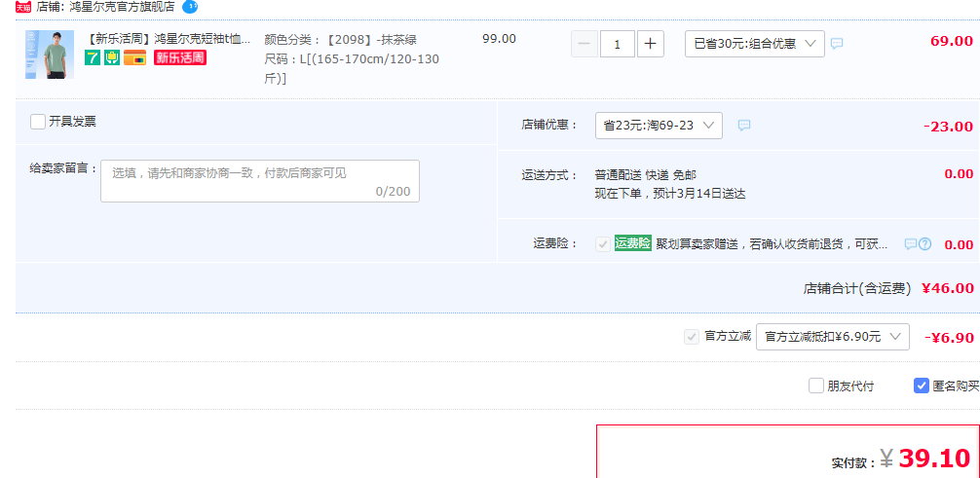Click the unit price 99.00
The width and height of the screenshot is (980, 478).
coord(500,39)
